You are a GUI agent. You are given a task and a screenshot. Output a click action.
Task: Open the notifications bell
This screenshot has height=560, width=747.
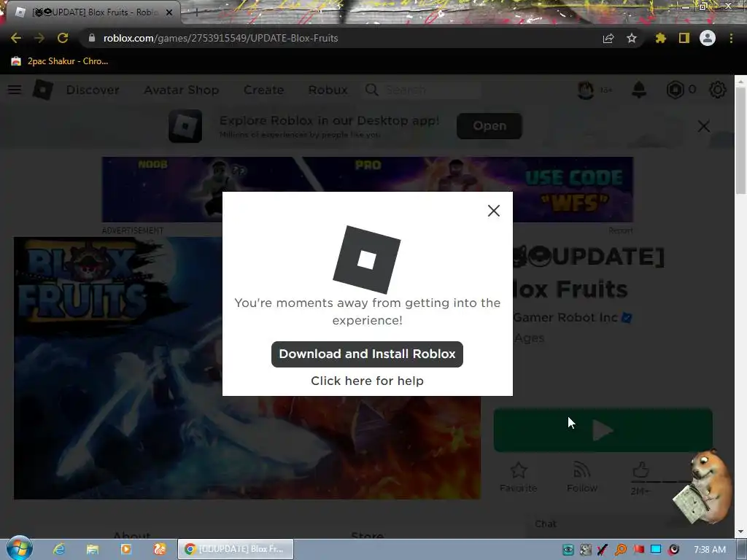tap(639, 90)
